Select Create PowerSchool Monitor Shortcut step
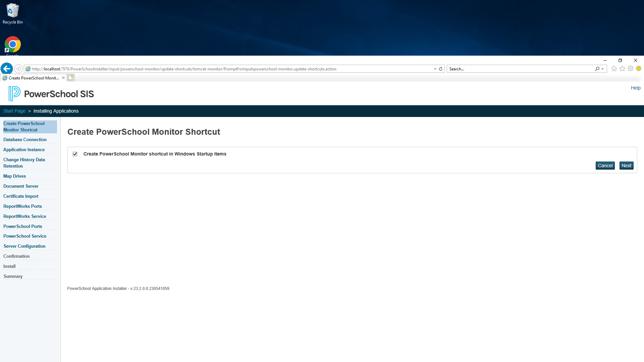The height and width of the screenshot is (362, 644). 30,127
